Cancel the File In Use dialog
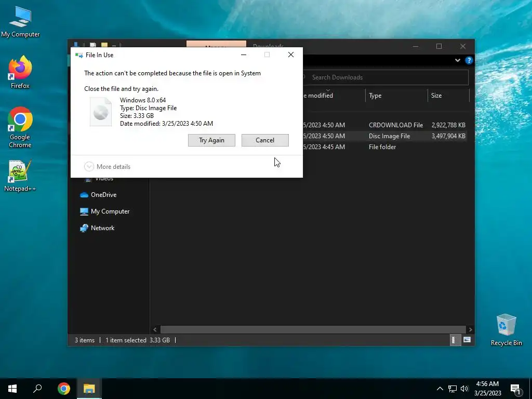 coord(265,140)
